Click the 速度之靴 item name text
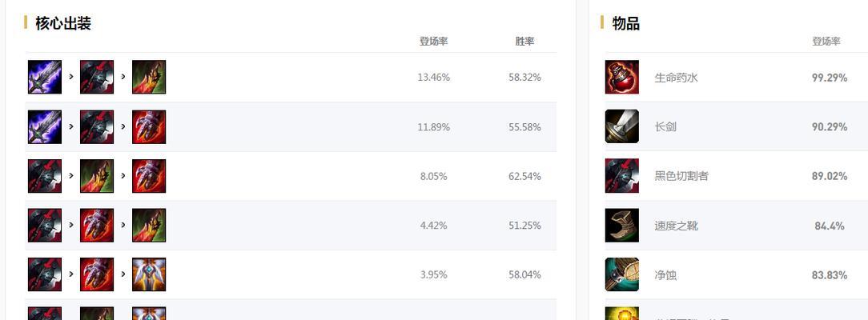The width and height of the screenshot is (868, 320). coord(676,226)
